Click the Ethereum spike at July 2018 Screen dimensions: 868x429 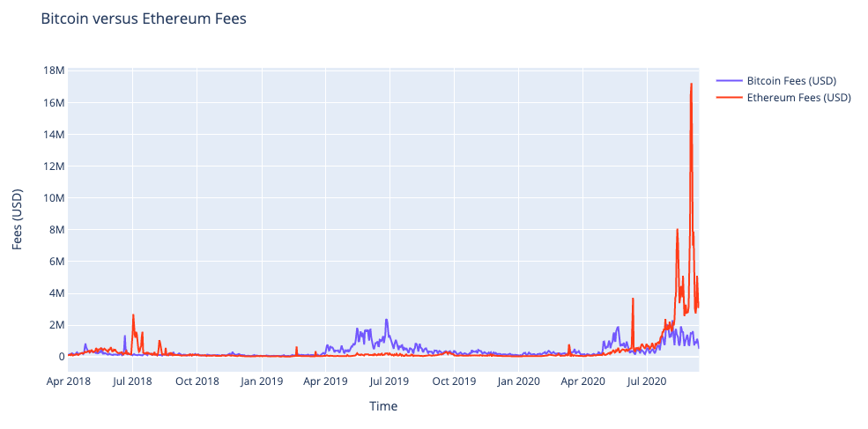[x=133, y=315]
